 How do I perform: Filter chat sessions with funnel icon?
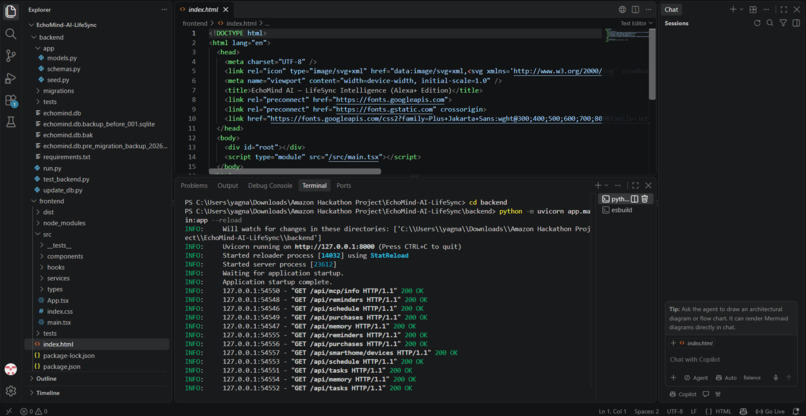tap(783, 23)
